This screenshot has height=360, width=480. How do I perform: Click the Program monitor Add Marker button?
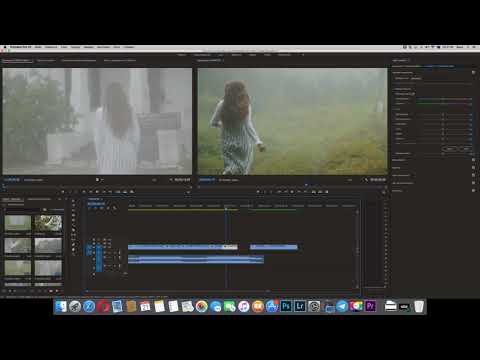[x=258, y=192]
